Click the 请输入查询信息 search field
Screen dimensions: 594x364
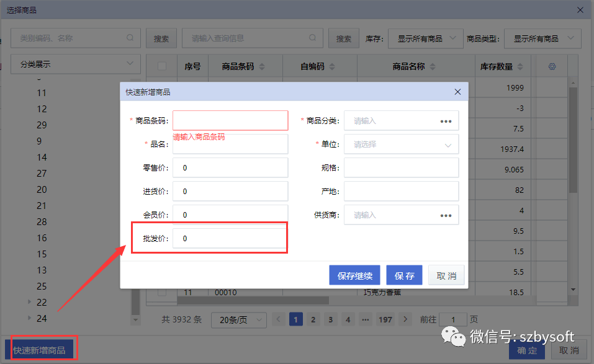[252, 38]
